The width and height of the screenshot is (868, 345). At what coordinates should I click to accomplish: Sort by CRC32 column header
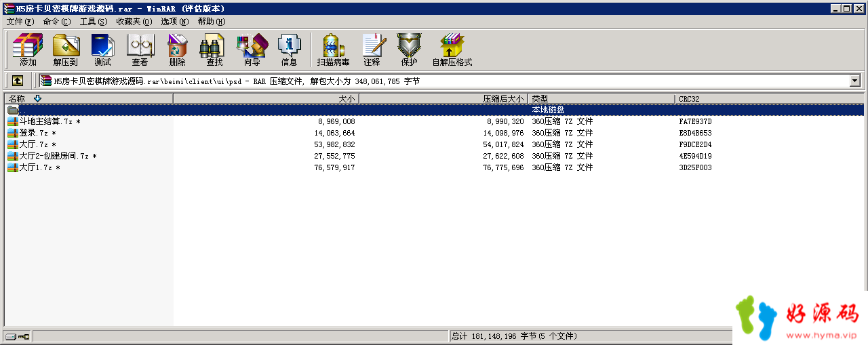(770, 99)
